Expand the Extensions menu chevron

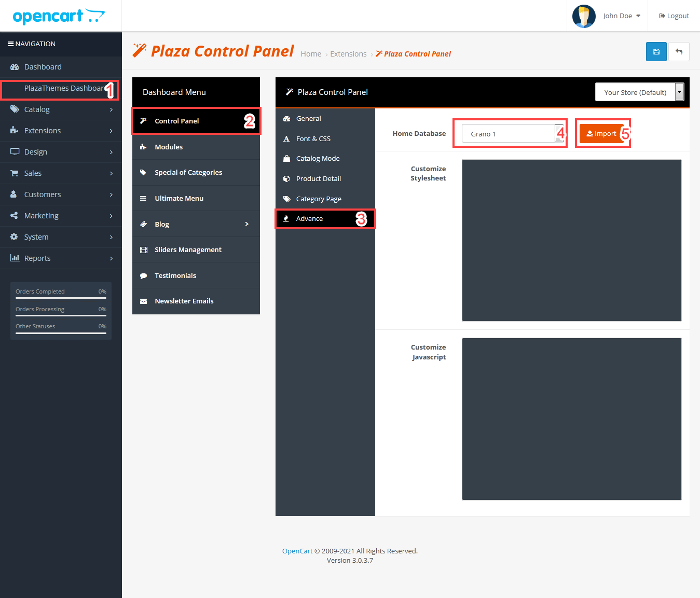[x=111, y=131]
